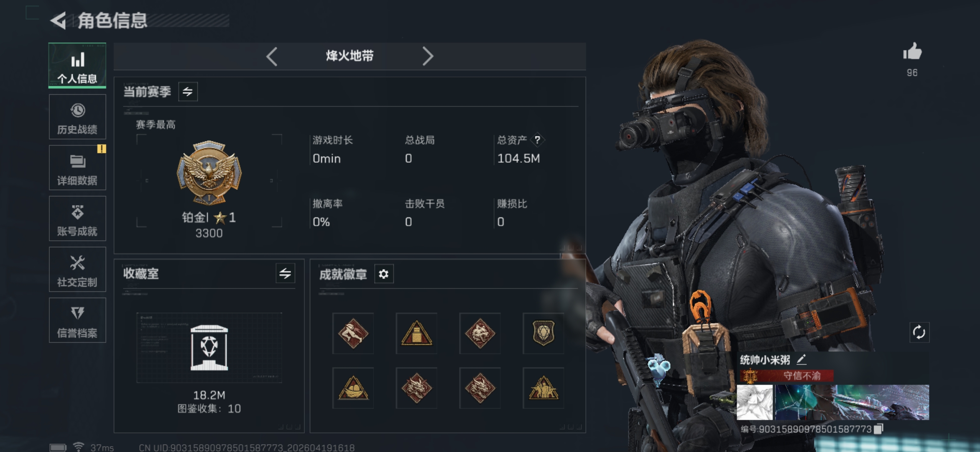
Task: Give a like with the thumbs-up icon
Action: 912,52
